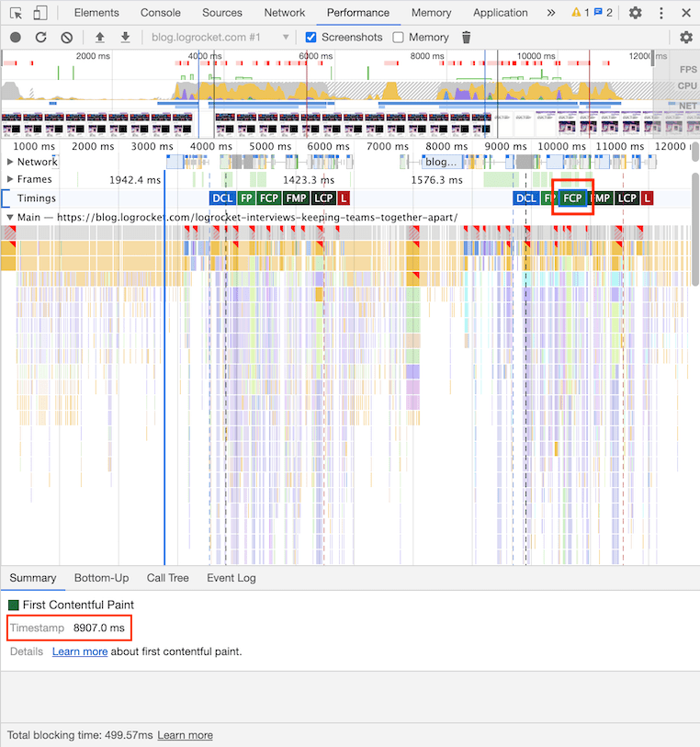The height and width of the screenshot is (747, 700).
Task: Follow the Learn more link about first contentful paint
Action: click(x=80, y=651)
